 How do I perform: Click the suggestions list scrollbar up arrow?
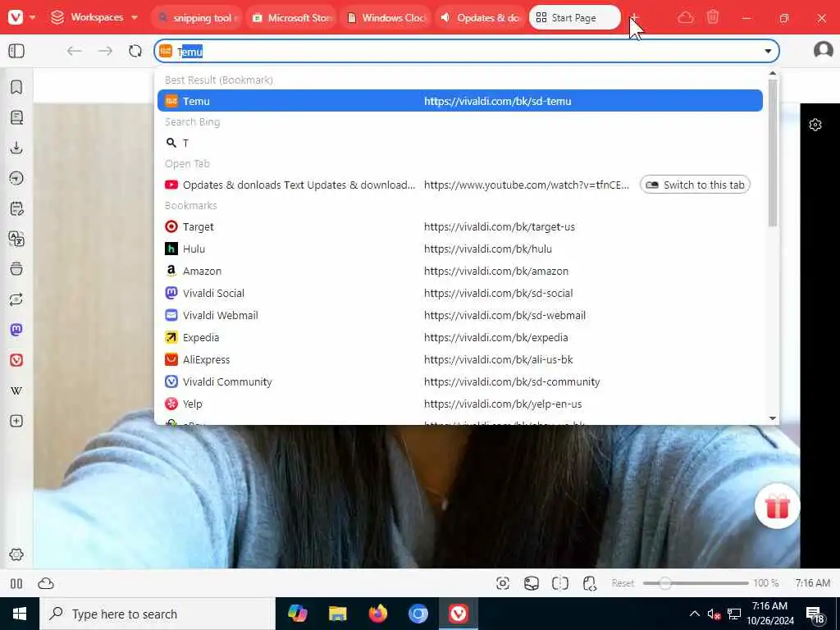(772, 73)
